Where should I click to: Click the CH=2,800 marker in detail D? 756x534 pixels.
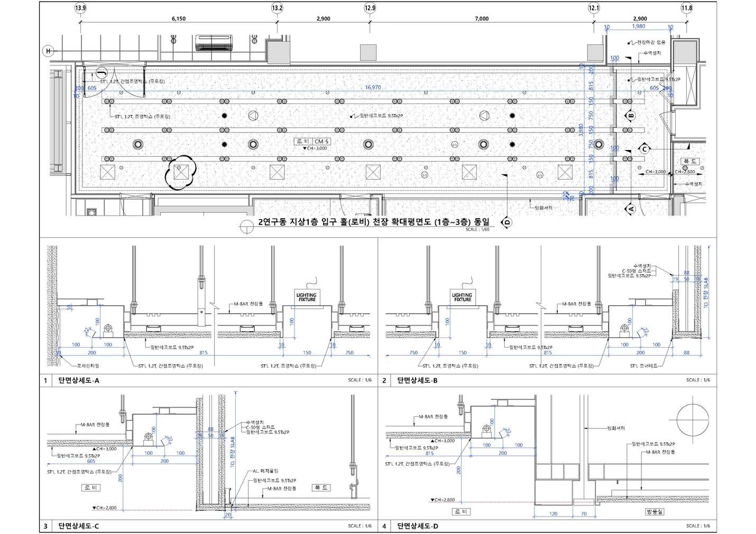[x=442, y=499]
